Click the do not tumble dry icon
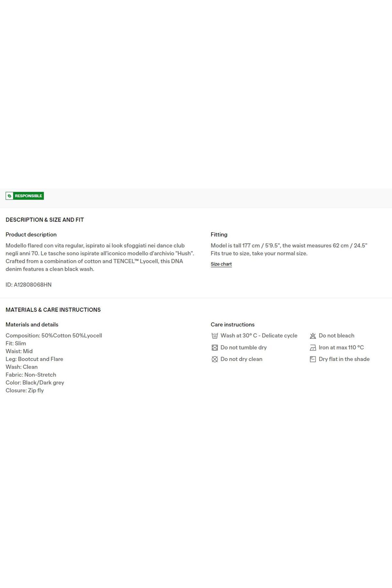392x588 pixels. tap(215, 348)
